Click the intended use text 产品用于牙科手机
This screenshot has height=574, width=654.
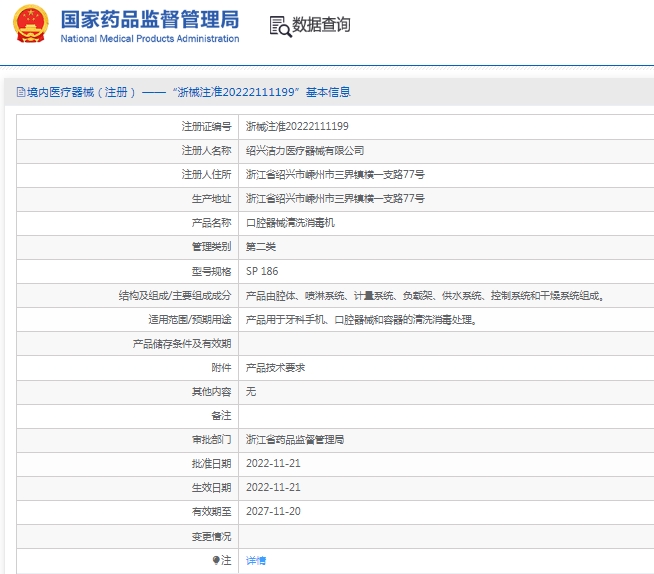coord(361,320)
